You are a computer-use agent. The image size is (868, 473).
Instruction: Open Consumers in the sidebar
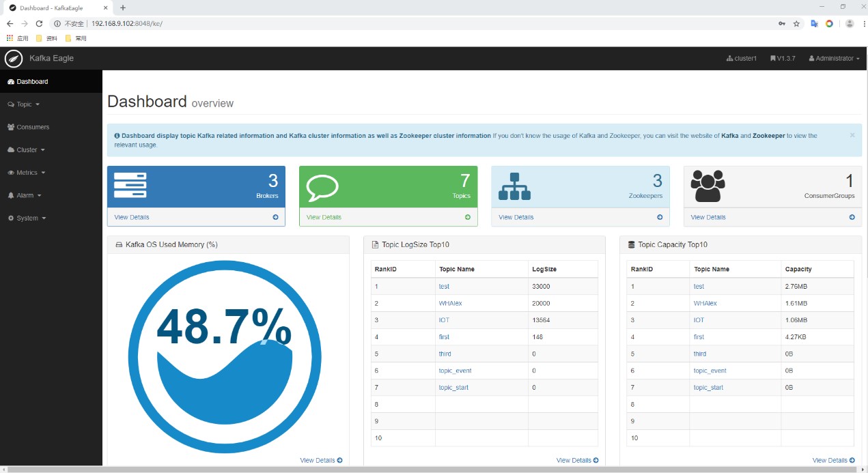[32, 127]
